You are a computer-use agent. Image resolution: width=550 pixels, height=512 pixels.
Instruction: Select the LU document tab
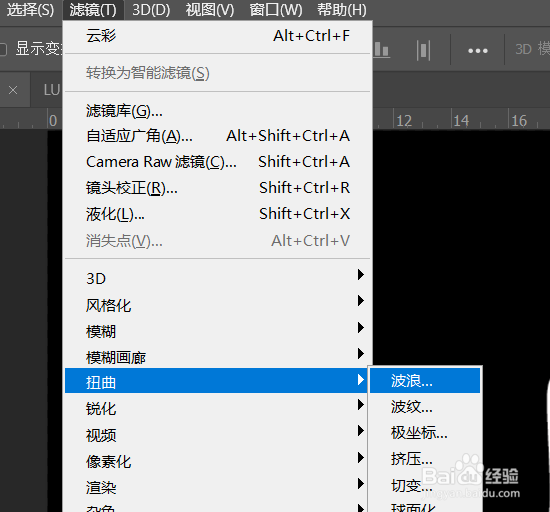pos(52,90)
